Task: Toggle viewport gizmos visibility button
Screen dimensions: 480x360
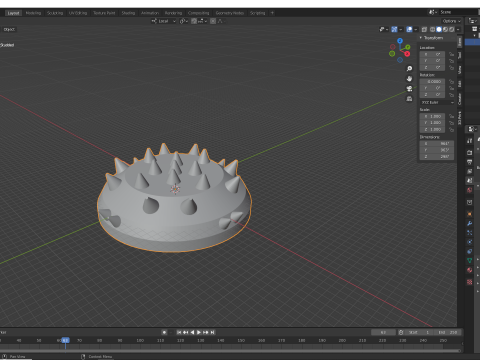Action: (394, 29)
